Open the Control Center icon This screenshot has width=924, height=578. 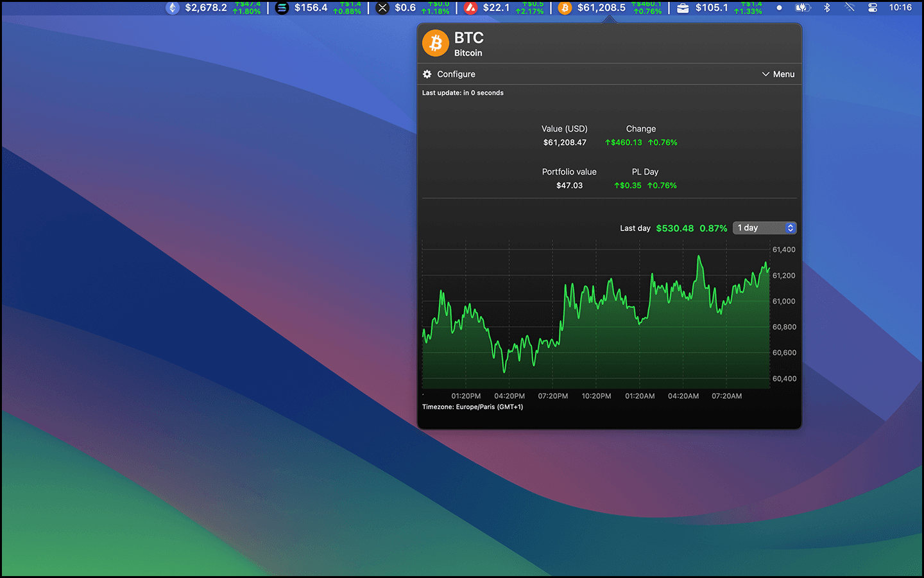point(873,8)
